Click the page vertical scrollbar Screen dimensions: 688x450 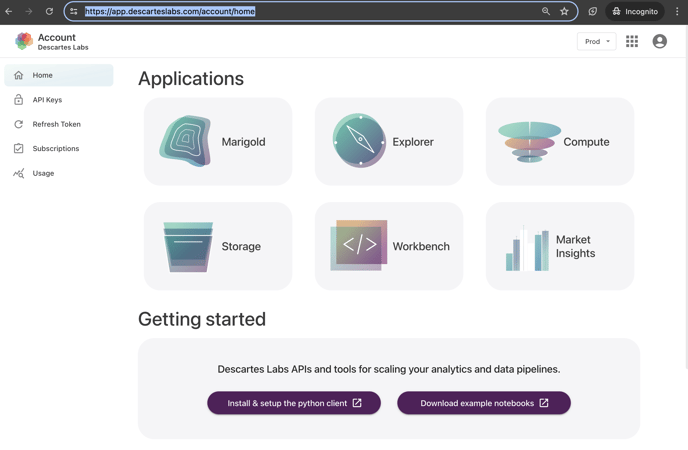click(686, 197)
